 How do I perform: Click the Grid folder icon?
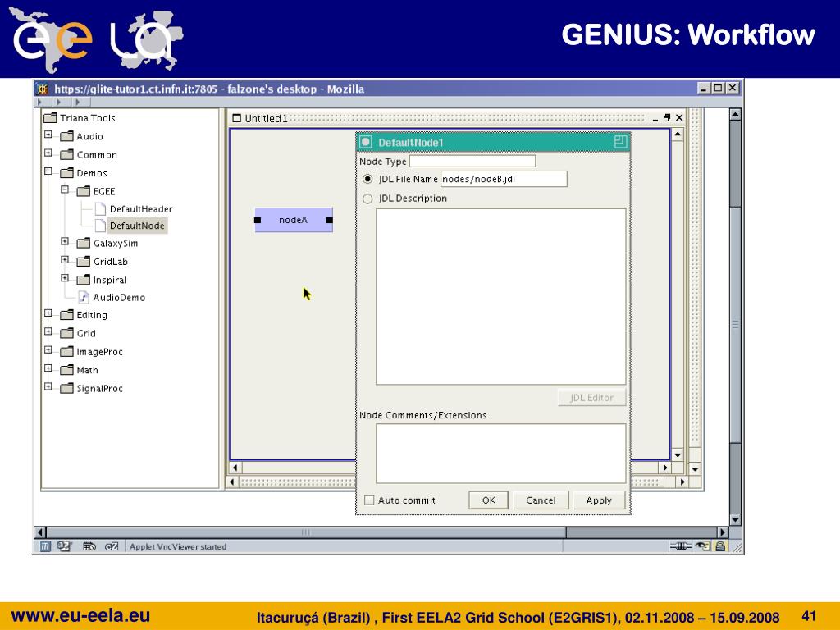click(67, 333)
